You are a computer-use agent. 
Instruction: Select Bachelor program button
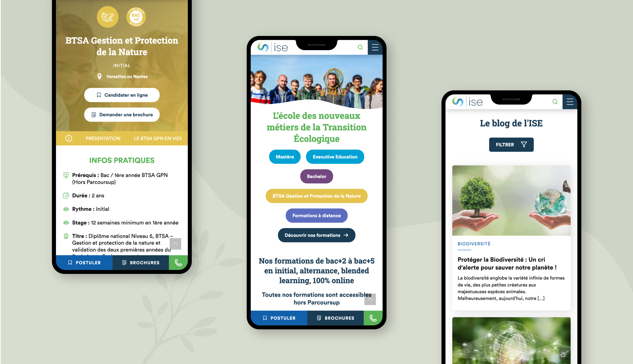coord(317,176)
